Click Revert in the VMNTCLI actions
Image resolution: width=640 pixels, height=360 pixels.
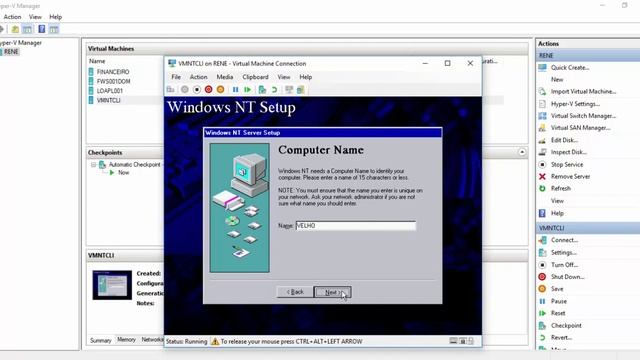coord(561,338)
